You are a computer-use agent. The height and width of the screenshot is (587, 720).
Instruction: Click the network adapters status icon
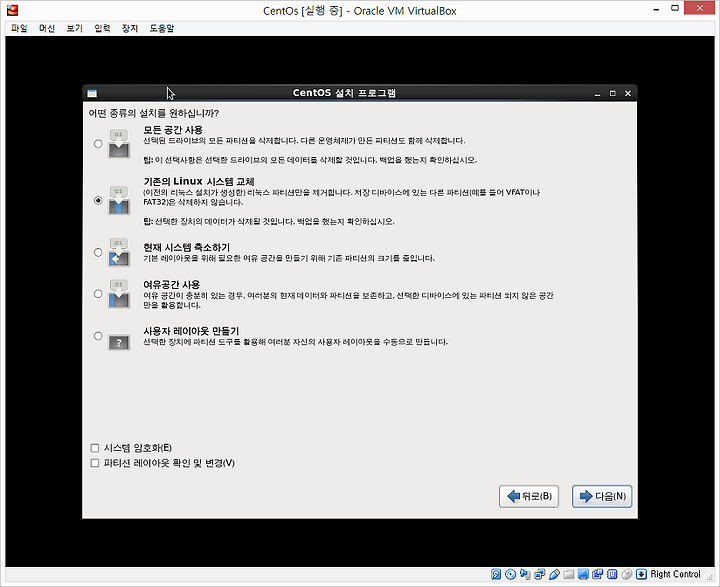click(540, 574)
